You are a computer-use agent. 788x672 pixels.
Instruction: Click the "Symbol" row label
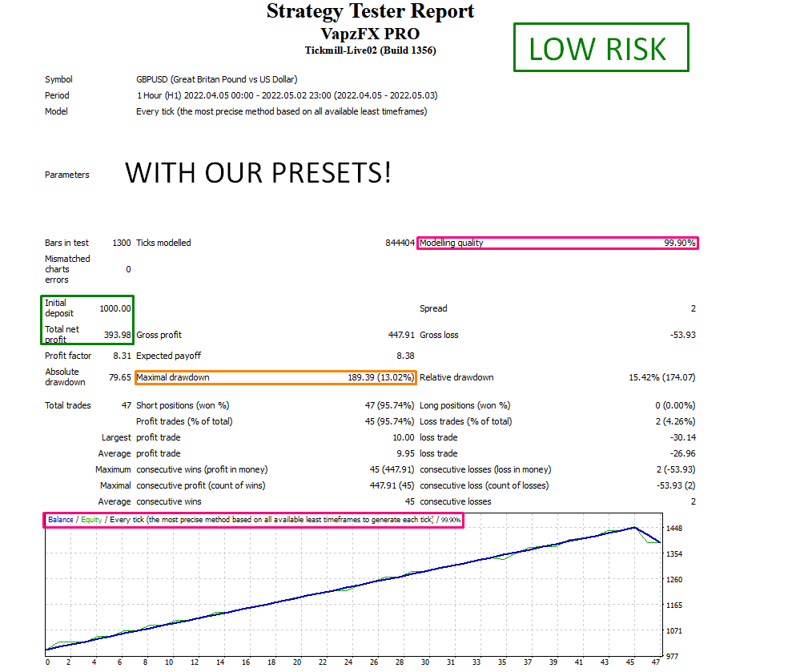(58, 79)
